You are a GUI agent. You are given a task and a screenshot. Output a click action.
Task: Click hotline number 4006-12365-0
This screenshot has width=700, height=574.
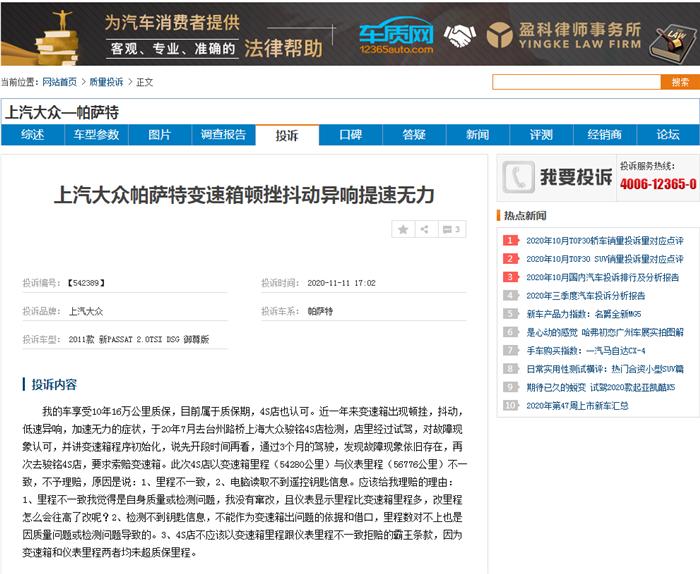pos(658,184)
